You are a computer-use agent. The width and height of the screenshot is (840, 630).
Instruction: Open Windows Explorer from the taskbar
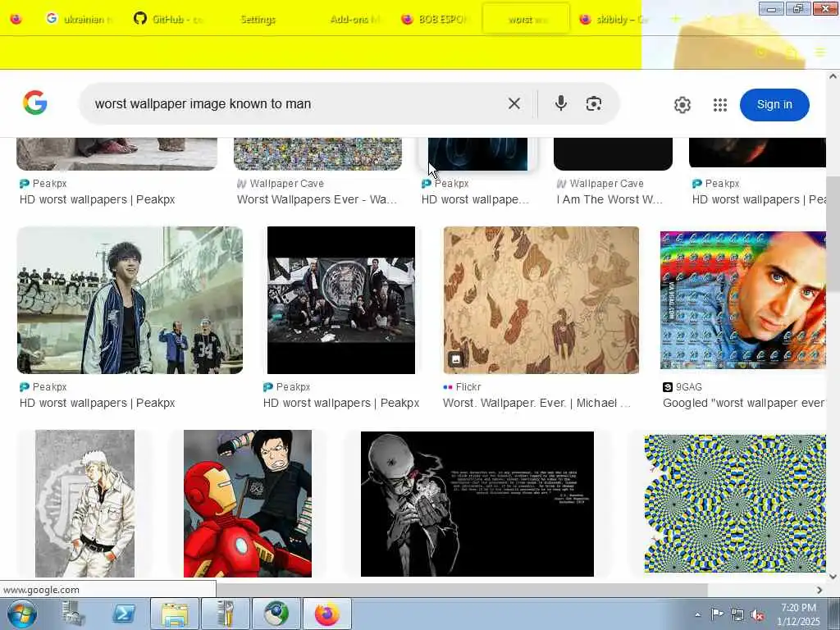174,614
